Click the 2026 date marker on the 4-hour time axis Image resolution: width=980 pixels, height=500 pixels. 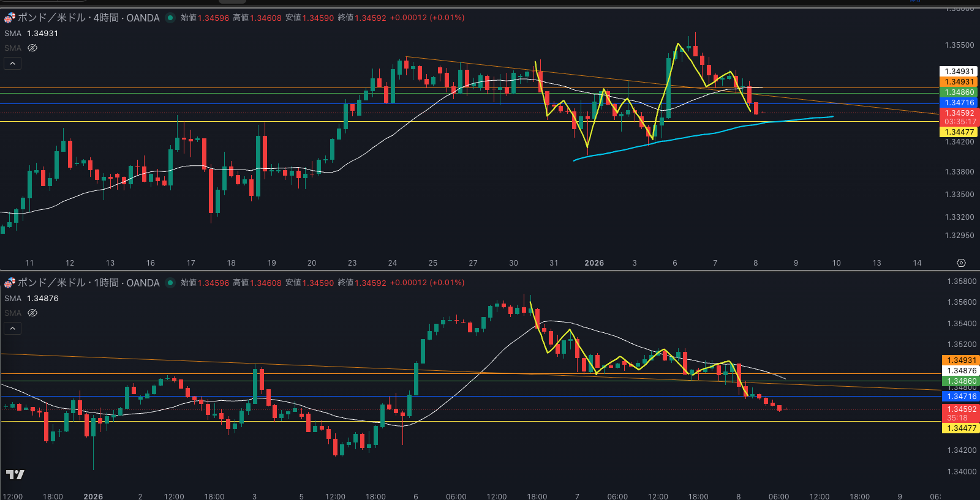tap(594, 263)
